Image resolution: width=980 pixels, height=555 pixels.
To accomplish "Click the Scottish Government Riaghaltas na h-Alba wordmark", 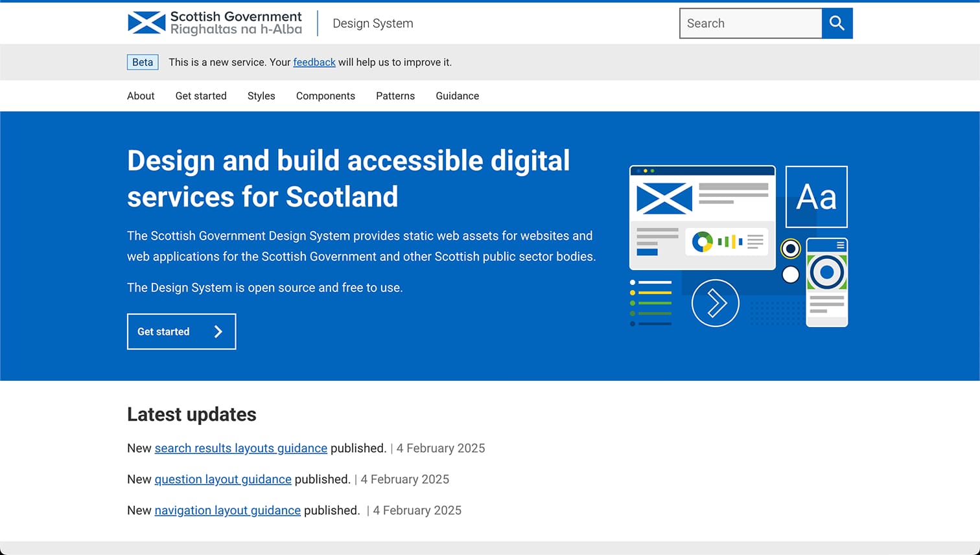I will click(x=236, y=23).
